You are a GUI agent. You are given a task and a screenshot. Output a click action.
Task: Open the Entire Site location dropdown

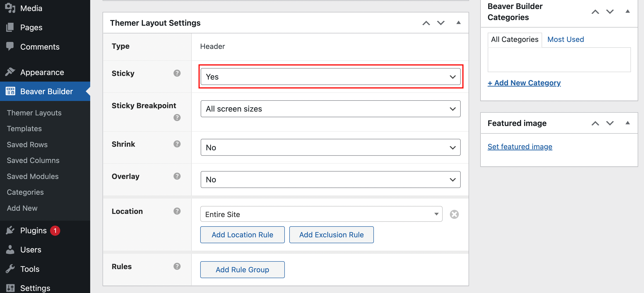321,214
